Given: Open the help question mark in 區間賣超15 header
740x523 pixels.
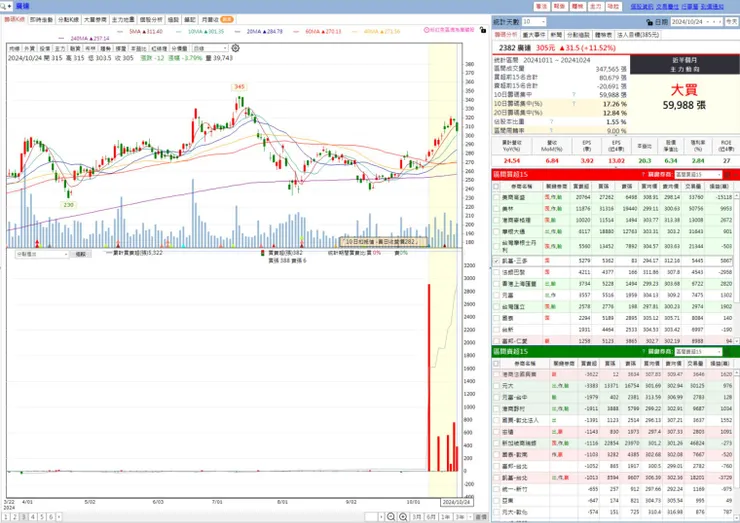Looking at the screenshot, I should pos(643,352).
